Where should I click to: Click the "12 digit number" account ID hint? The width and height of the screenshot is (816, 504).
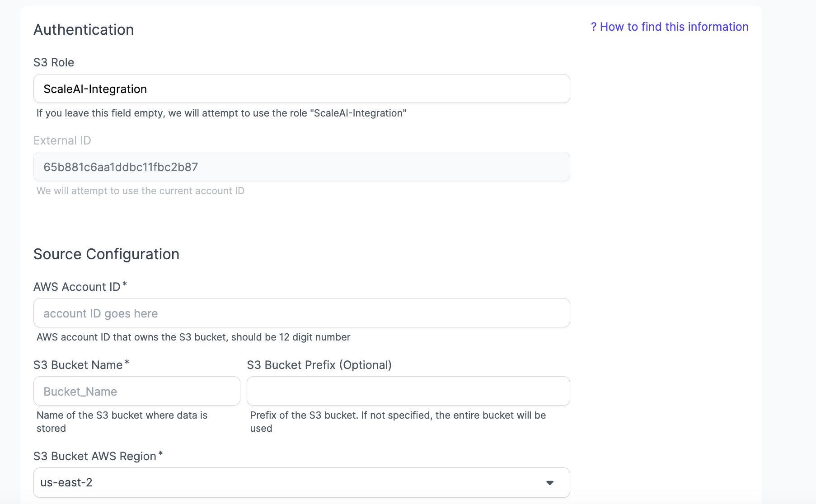point(193,337)
